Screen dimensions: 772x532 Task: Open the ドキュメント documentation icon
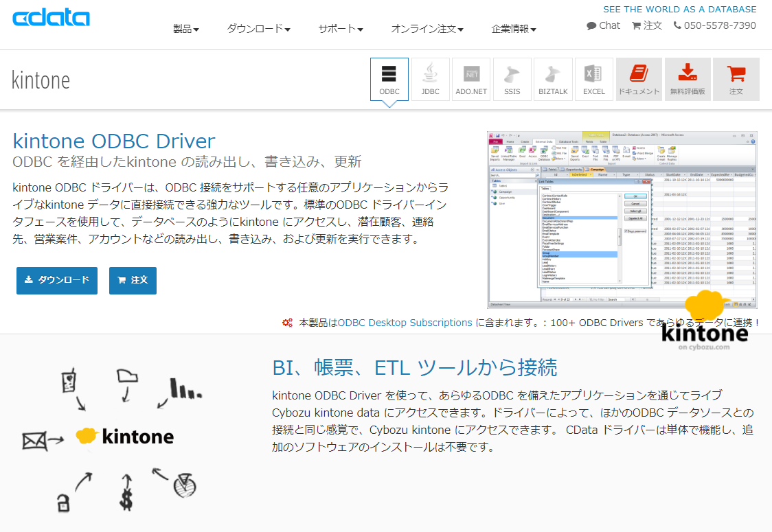(x=639, y=78)
